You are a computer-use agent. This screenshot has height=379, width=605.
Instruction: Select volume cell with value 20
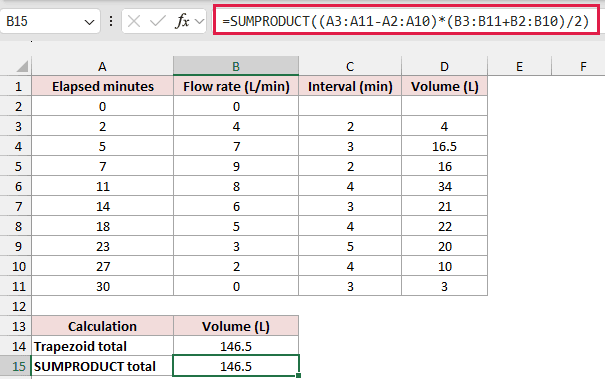coord(444,247)
